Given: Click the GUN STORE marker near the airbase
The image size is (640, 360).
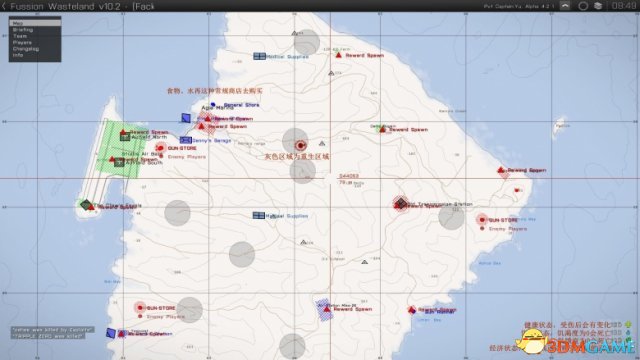Looking at the screenshot, I should pyautogui.click(x=160, y=148).
